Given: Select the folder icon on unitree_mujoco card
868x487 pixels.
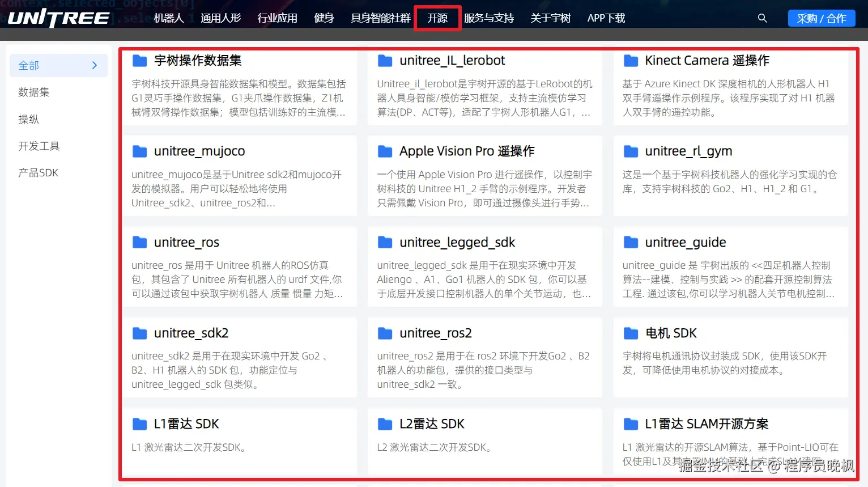Looking at the screenshot, I should tap(139, 151).
